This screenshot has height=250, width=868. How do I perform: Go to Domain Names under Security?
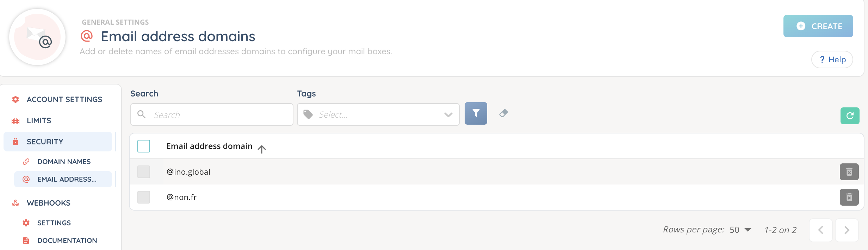64,162
